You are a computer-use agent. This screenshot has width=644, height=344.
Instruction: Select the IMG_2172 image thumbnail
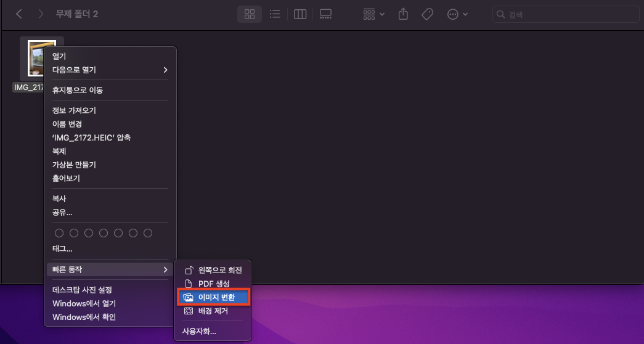(35, 60)
